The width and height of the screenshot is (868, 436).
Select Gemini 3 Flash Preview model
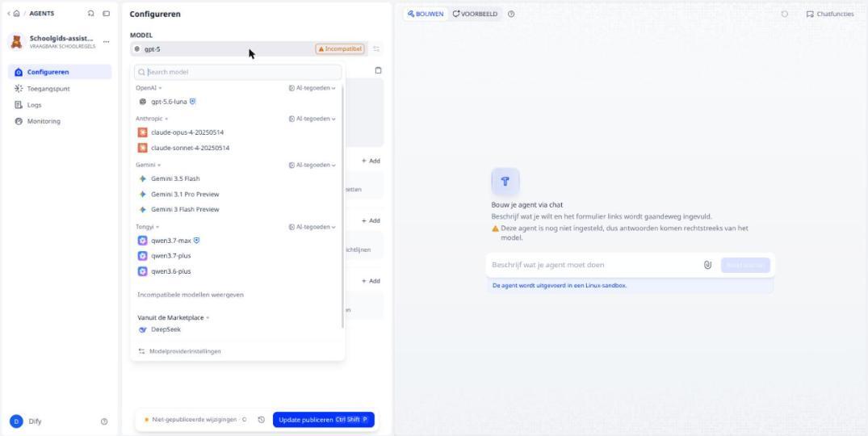click(x=237, y=210)
